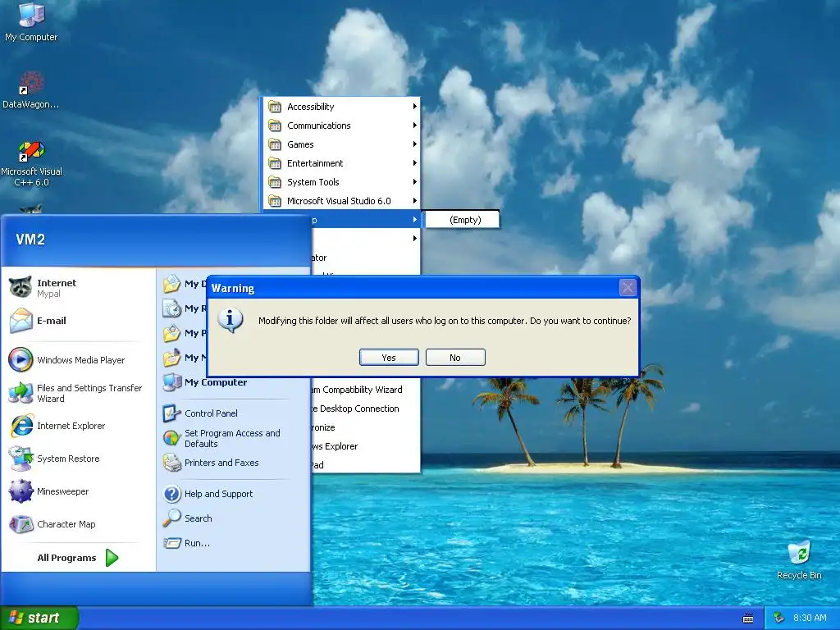Expand arrow next to Entertainment

point(414,163)
